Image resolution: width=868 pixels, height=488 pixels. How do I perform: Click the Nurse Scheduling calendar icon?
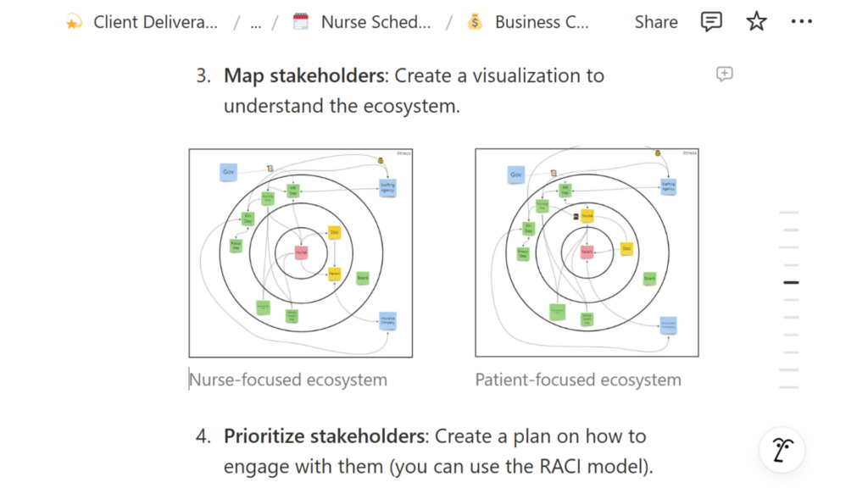pyautogui.click(x=301, y=21)
